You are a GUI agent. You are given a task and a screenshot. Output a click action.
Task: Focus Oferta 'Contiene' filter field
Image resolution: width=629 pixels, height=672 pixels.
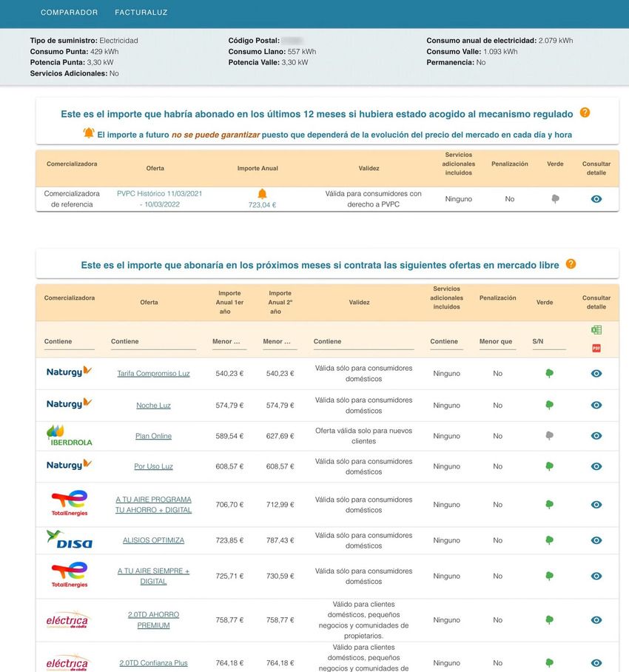tap(153, 342)
